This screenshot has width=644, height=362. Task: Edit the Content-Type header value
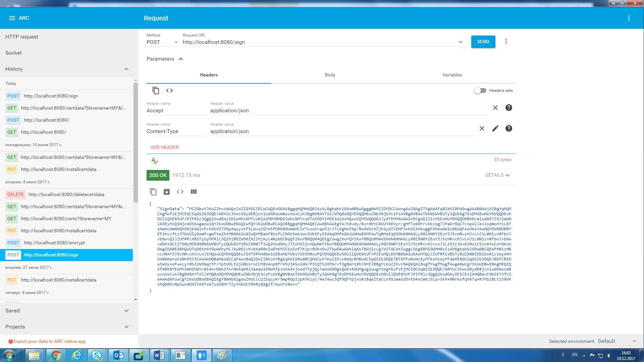pos(495,128)
